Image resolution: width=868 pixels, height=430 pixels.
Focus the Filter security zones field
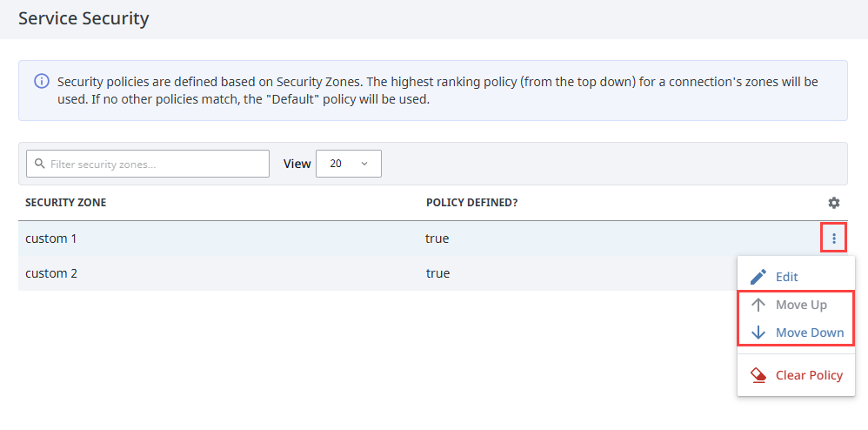pyautogui.click(x=157, y=164)
